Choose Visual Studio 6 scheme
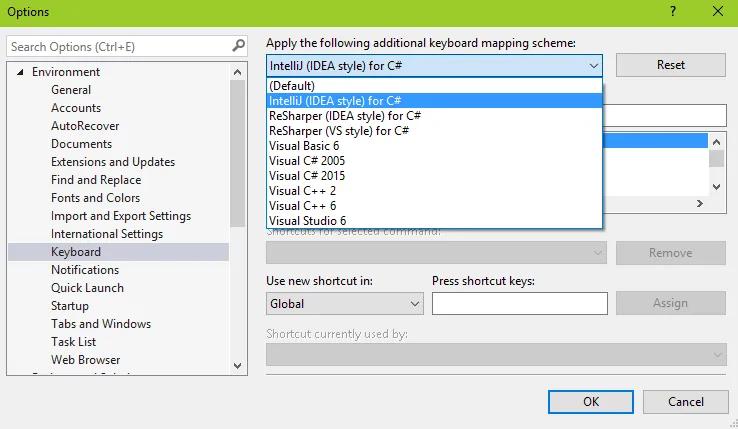This screenshot has height=429, width=738. pos(434,221)
